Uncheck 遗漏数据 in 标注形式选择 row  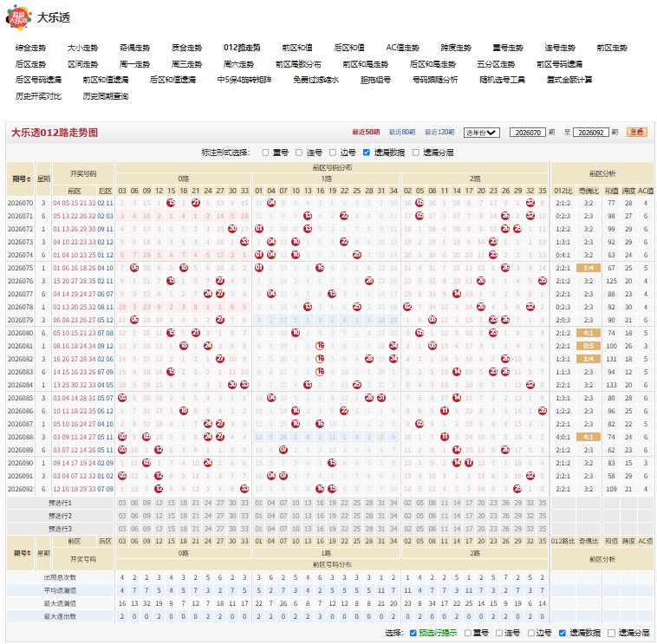click(x=367, y=153)
